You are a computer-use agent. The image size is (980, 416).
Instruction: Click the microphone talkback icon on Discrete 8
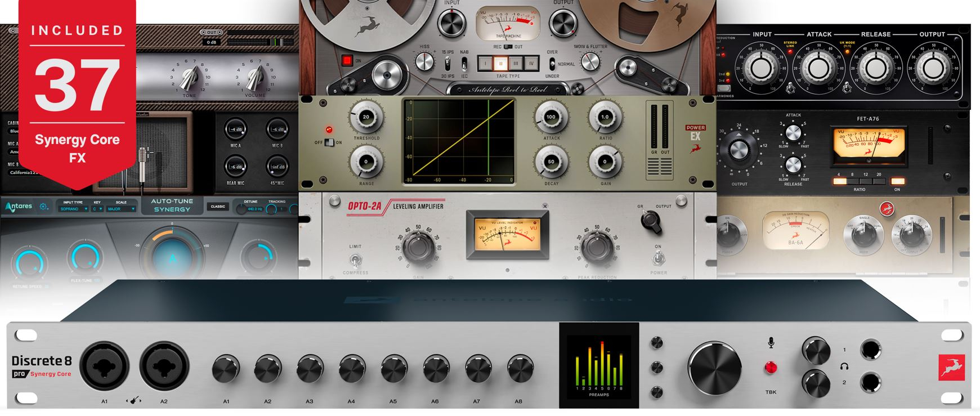click(771, 342)
